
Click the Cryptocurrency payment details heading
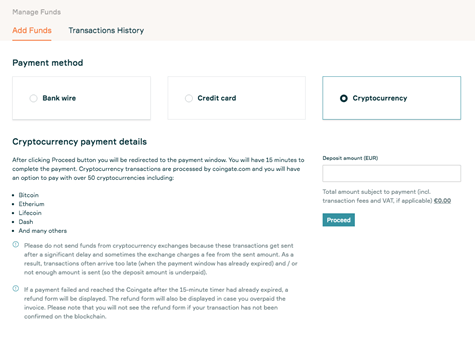tap(79, 142)
